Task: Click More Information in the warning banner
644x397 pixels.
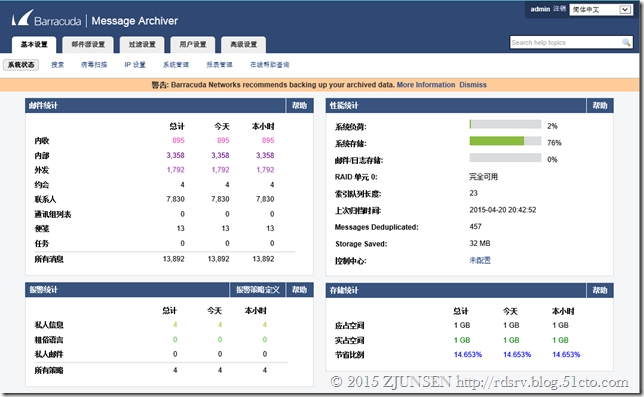Action: (426, 85)
